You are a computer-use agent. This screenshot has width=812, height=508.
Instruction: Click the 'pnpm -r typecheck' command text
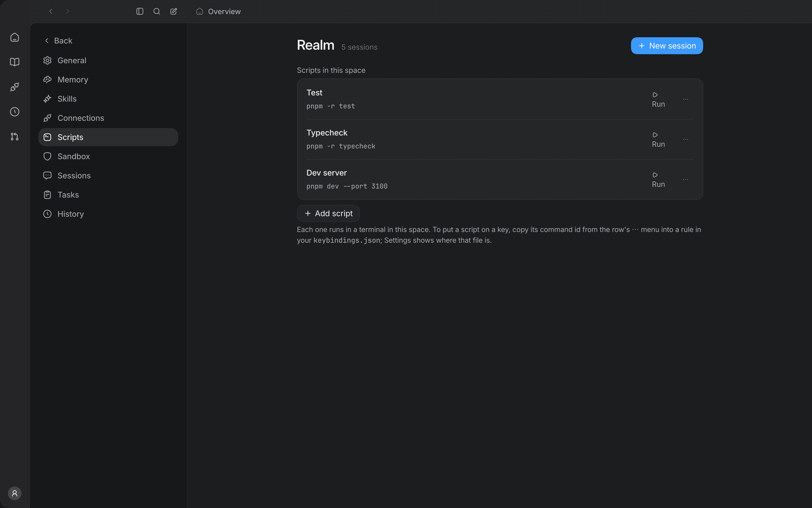[x=341, y=146]
